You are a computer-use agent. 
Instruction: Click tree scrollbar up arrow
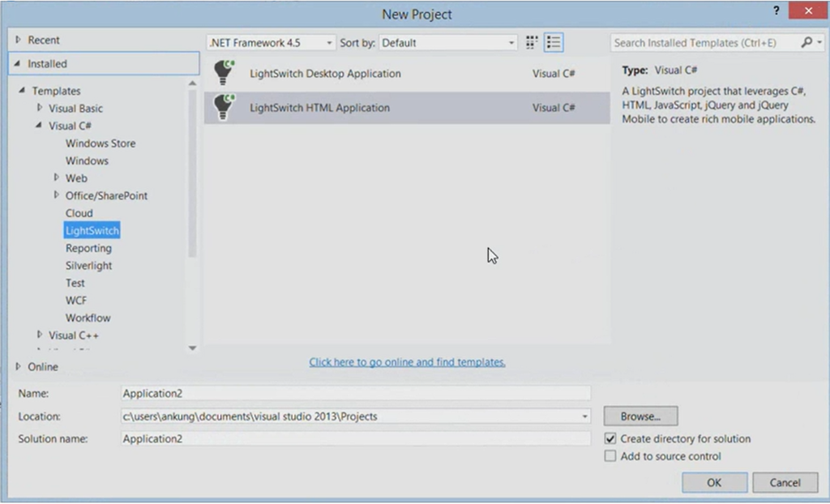tap(192, 83)
